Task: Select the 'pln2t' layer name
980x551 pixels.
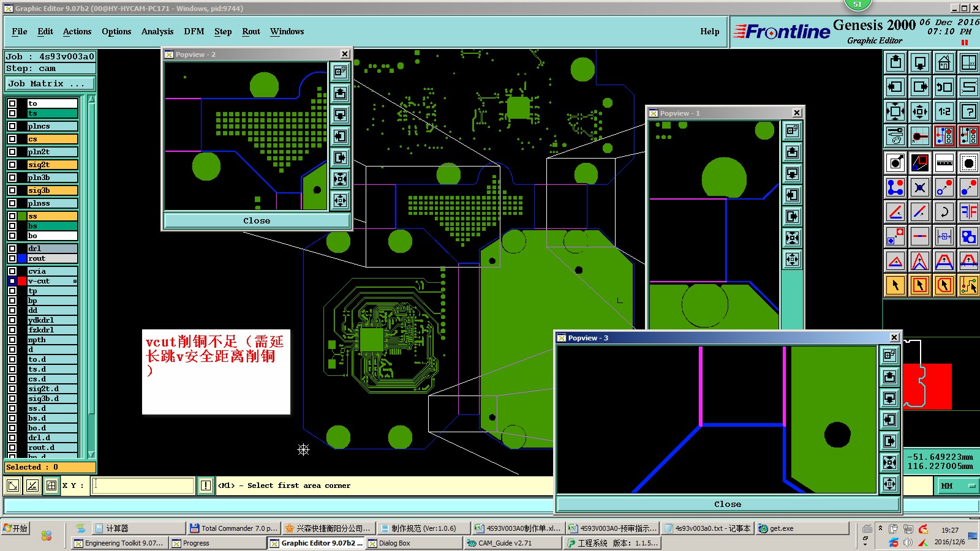Action: (x=53, y=152)
